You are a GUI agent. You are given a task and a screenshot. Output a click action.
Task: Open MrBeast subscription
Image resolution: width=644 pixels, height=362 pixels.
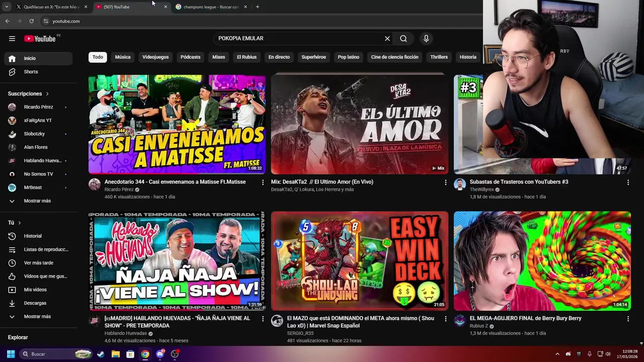coord(38,188)
